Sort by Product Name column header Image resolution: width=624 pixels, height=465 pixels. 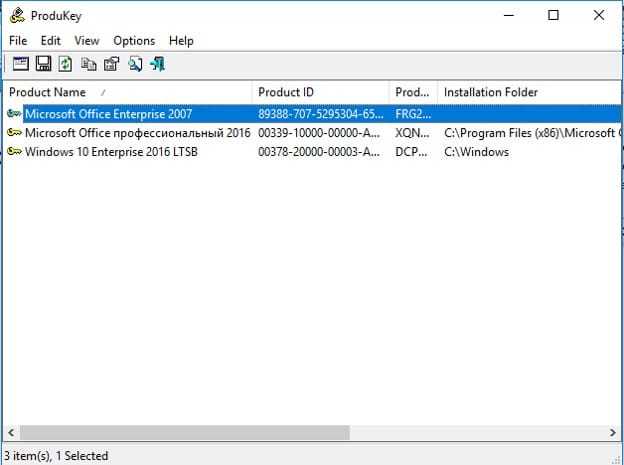coord(127,92)
